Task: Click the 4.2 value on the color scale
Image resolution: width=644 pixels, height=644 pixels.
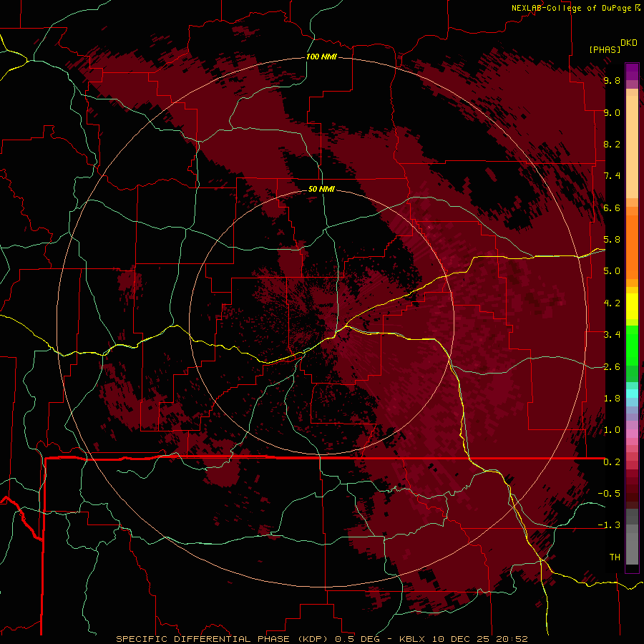Action: click(x=612, y=303)
